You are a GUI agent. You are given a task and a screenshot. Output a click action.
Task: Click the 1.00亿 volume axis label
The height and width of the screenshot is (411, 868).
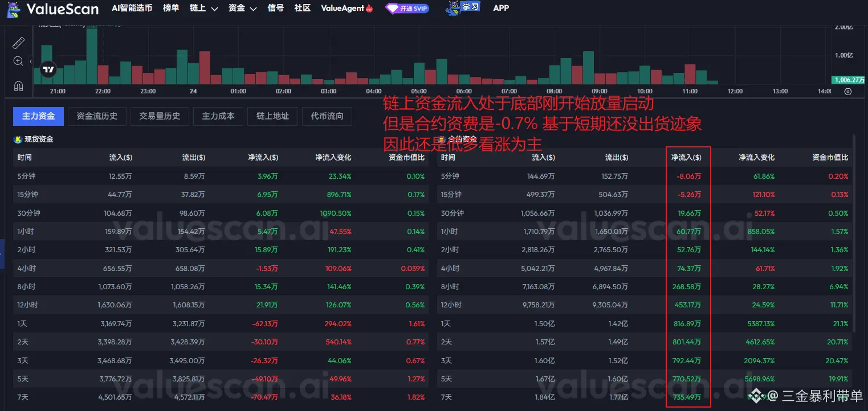point(843,55)
